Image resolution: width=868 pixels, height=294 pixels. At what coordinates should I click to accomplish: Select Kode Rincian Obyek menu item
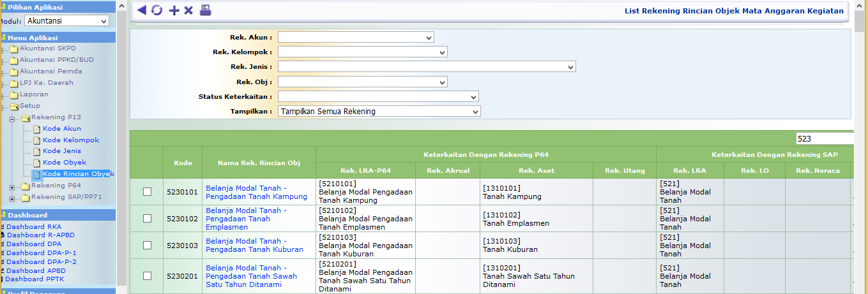tap(78, 174)
